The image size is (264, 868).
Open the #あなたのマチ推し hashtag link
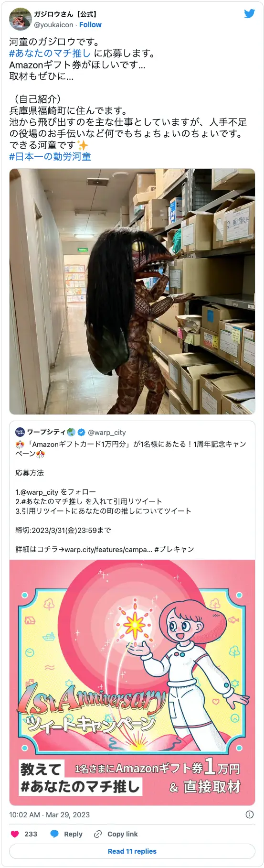click(50, 53)
